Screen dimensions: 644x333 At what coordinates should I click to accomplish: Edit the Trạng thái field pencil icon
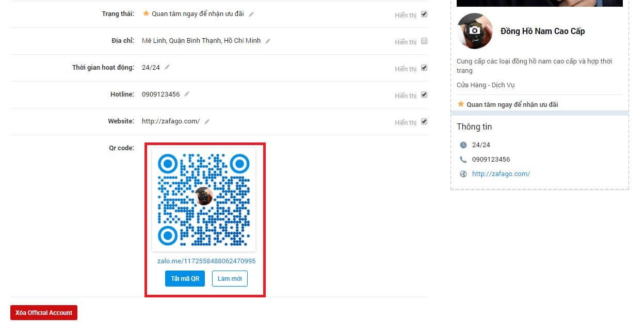pyautogui.click(x=251, y=14)
